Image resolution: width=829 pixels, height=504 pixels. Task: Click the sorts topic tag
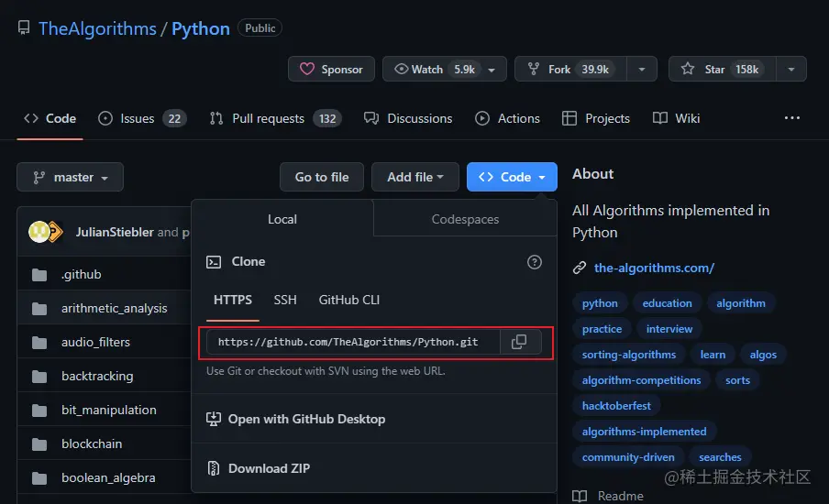click(x=737, y=380)
